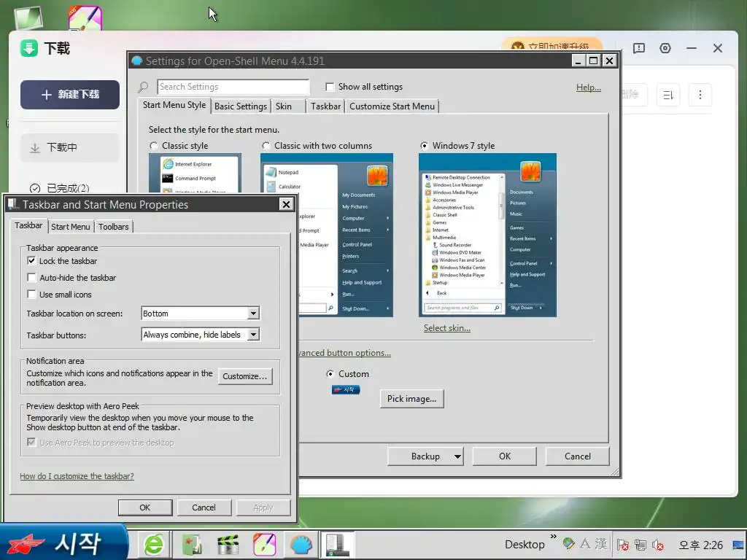Enable Auto-hide the taskbar
This screenshot has width=747, height=560.
31,278
